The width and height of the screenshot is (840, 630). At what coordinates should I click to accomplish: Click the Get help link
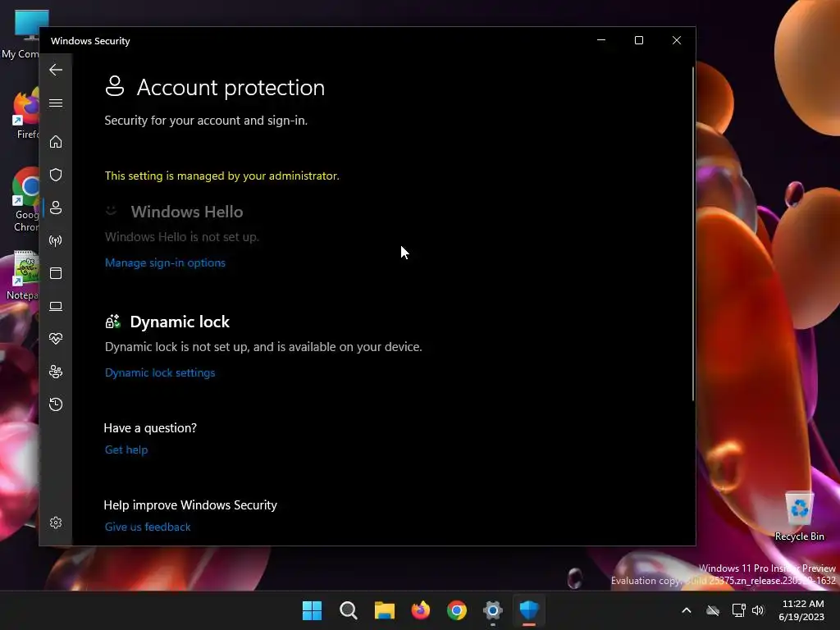[x=126, y=450]
